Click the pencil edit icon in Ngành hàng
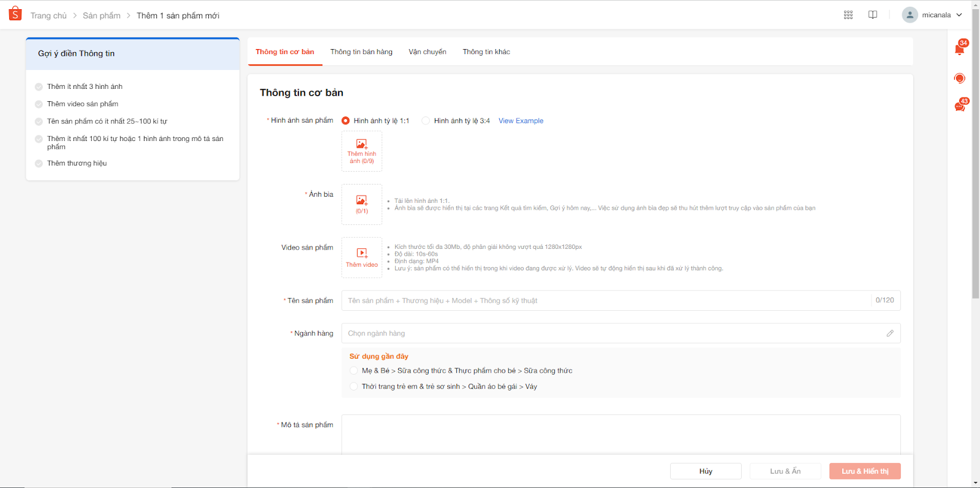 tap(890, 334)
